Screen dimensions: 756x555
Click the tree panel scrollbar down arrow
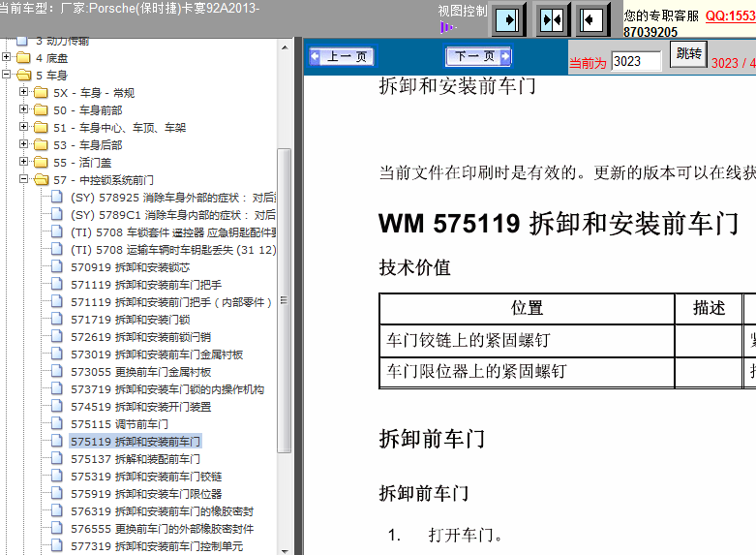tap(285, 550)
